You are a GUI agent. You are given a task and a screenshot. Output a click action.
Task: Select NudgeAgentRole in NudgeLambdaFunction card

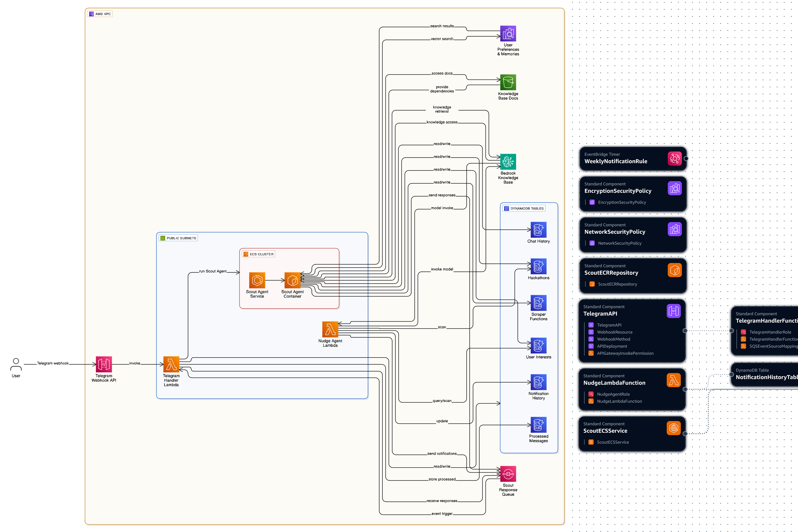[613, 394]
